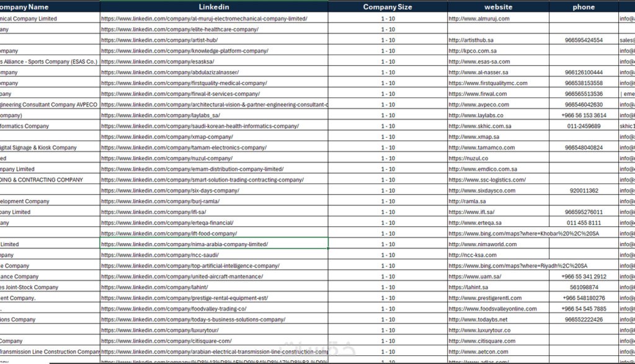The image size is (635, 364).
Task: Click website cell http://www.aetcon.com
Action: [x=498, y=352]
